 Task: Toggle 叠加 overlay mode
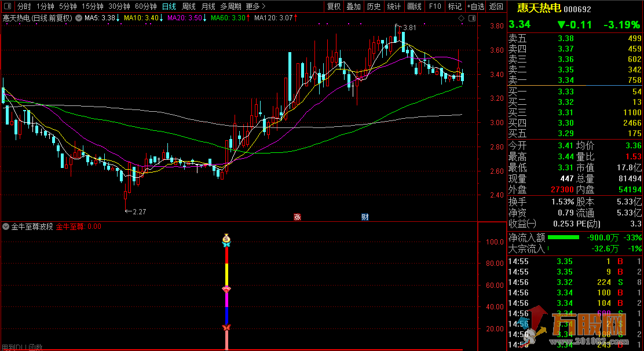(353, 7)
